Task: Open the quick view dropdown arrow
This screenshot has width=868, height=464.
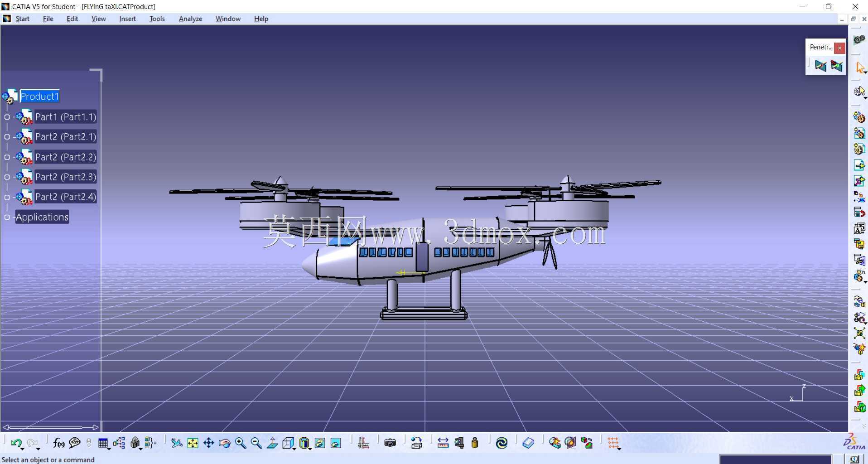Action: [x=294, y=449]
